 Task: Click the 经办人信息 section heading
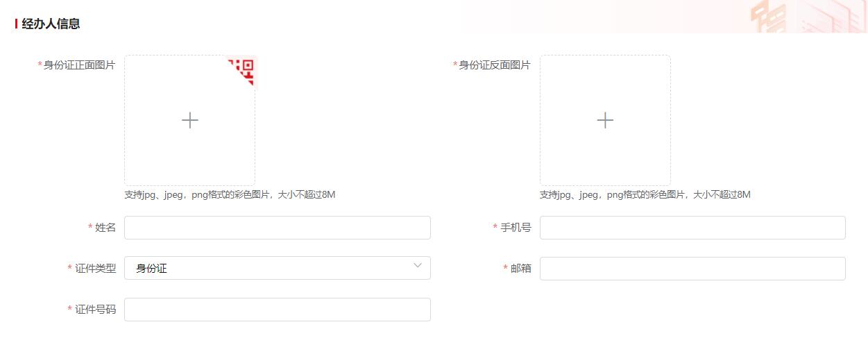coord(51,24)
